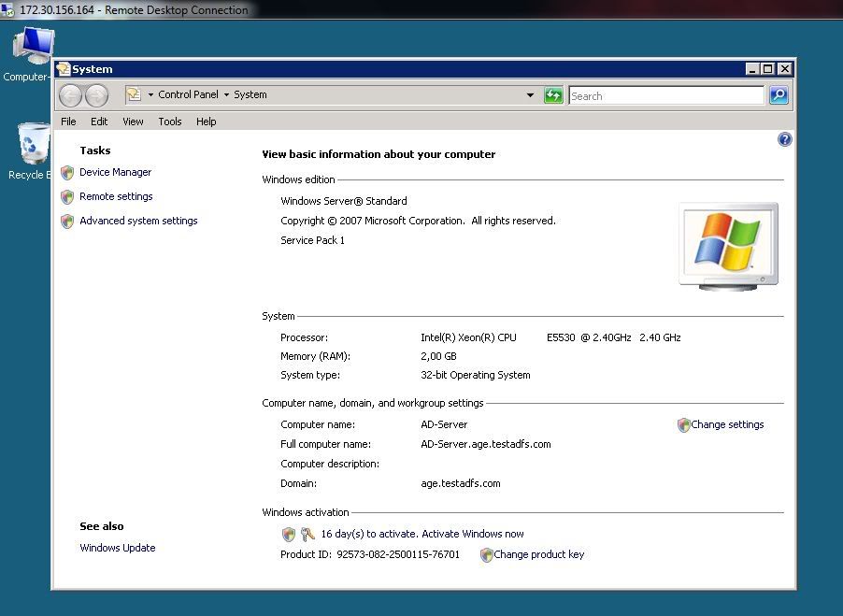Click the Windows Server® Standard edition text

point(344,201)
